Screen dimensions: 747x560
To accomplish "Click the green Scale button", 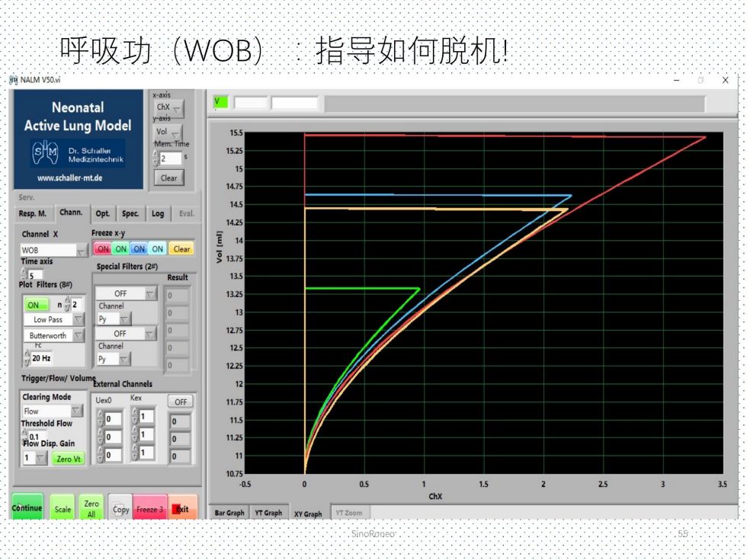I will (63, 509).
